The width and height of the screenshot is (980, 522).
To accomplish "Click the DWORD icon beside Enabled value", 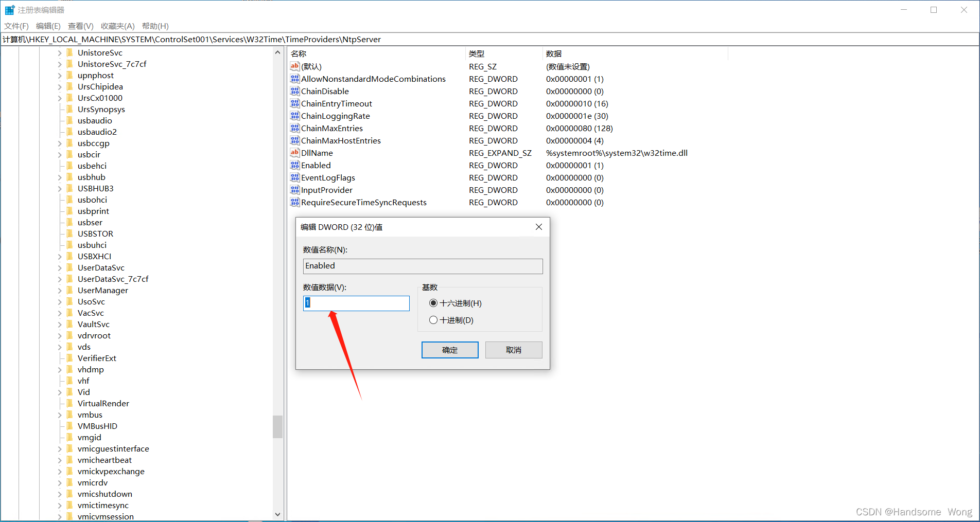I will pos(295,165).
